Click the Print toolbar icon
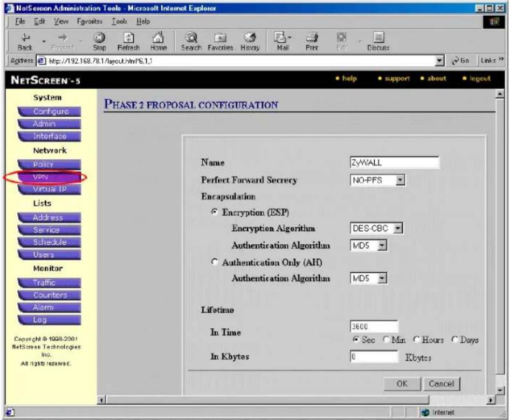This screenshot has height=420, width=510. click(x=312, y=38)
